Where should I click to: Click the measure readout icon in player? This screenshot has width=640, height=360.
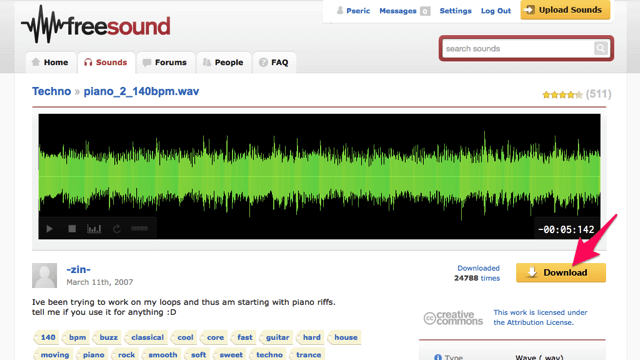(139, 229)
